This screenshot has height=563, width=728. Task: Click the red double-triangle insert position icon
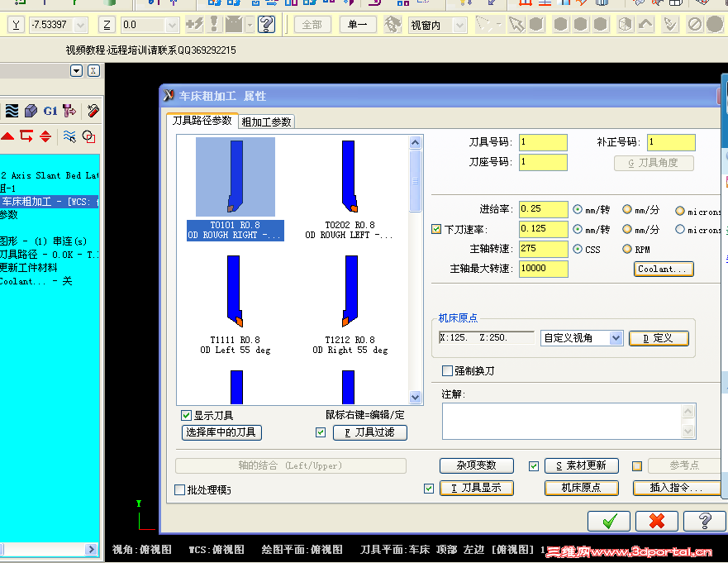tap(45, 136)
